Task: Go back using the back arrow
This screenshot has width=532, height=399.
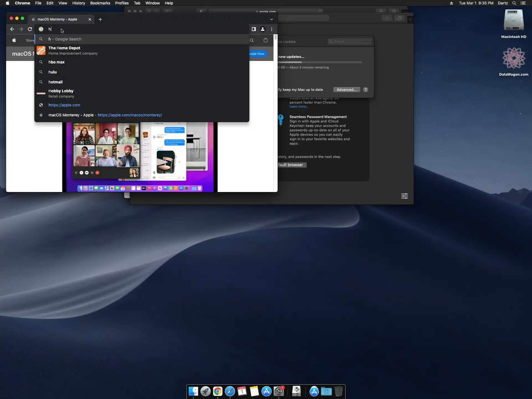Action: point(12,29)
